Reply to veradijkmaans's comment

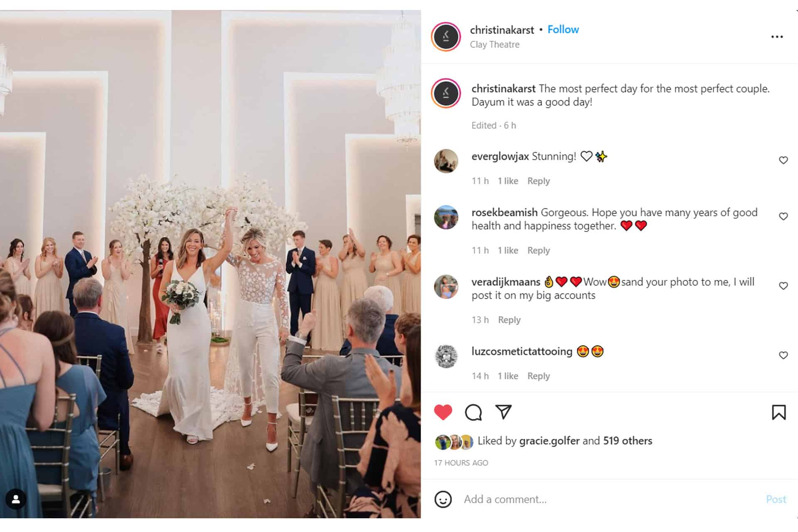tap(509, 320)
